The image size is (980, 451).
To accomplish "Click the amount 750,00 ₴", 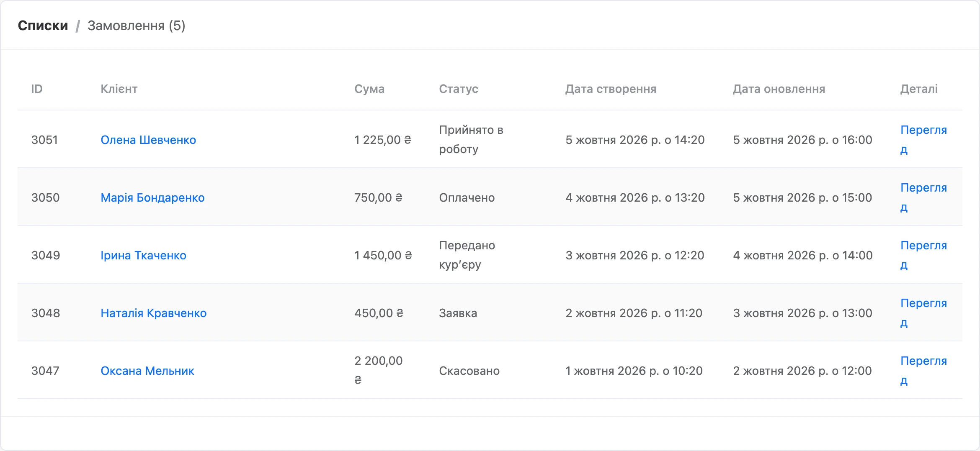I will pyautogui.click(x=378, y=197).
